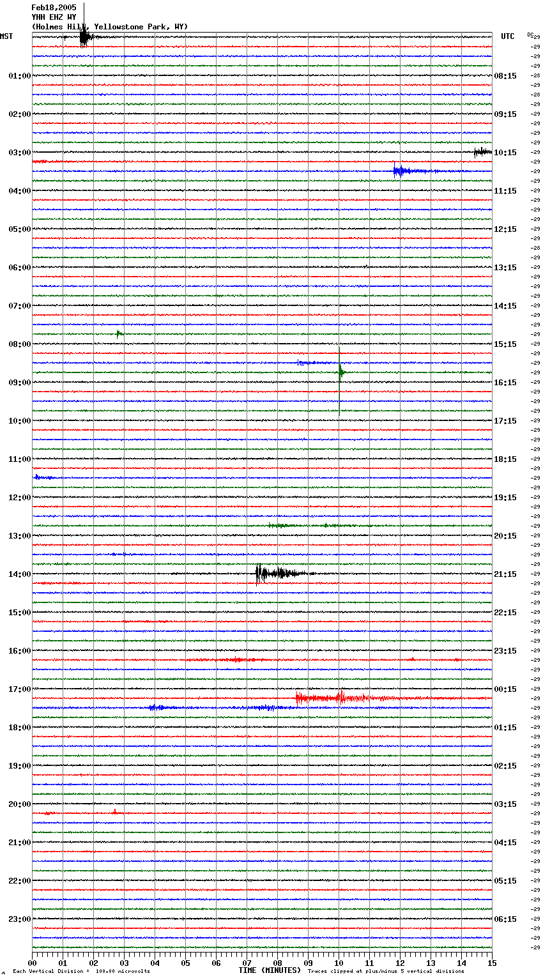543x980 pixels.
Task: Click minute 15 on the time axis
Action: (x=492, y=963)
